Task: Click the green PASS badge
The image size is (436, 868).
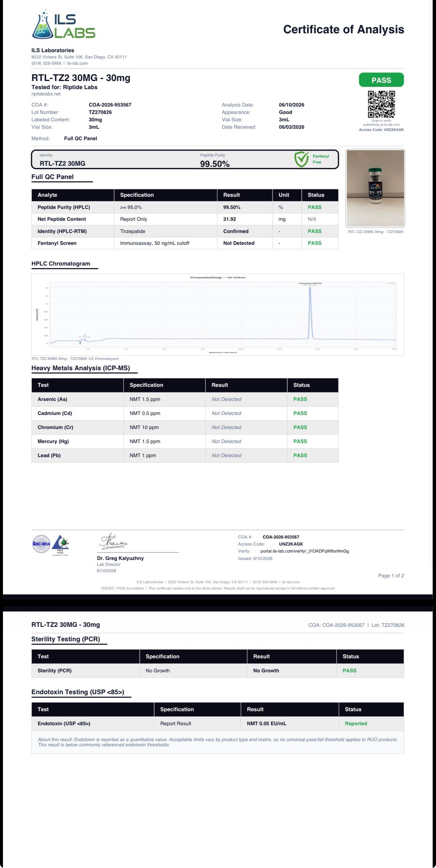Action: tap(381, 80)
